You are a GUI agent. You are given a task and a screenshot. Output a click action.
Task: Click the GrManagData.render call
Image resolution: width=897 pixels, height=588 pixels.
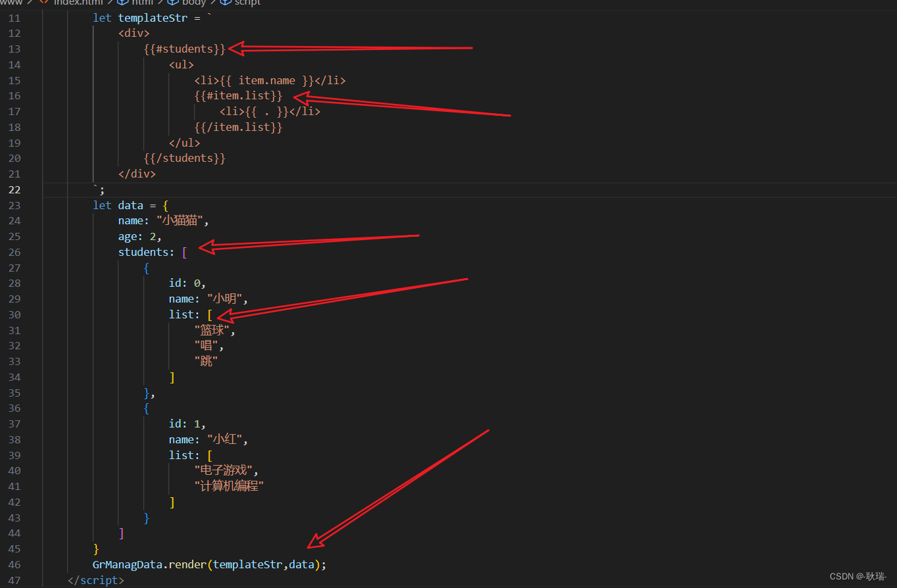pos(210,564)
